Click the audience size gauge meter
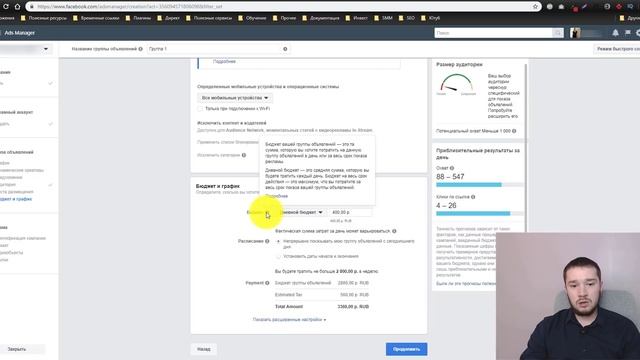Image resolution: width=640 pixels, height=360 pixels. point(456,84)
